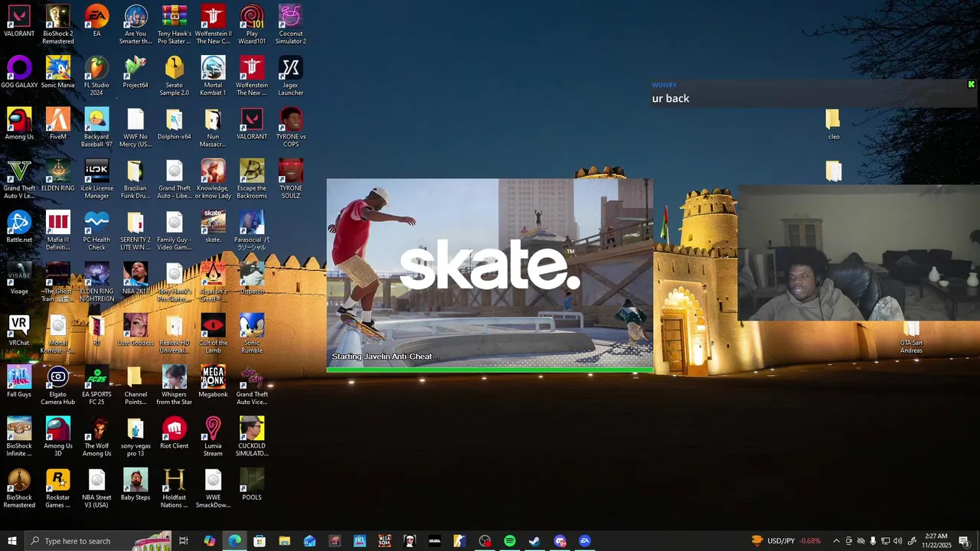
Task: Open Rockstar Games Launcher icon
Action: click(58, 487)
